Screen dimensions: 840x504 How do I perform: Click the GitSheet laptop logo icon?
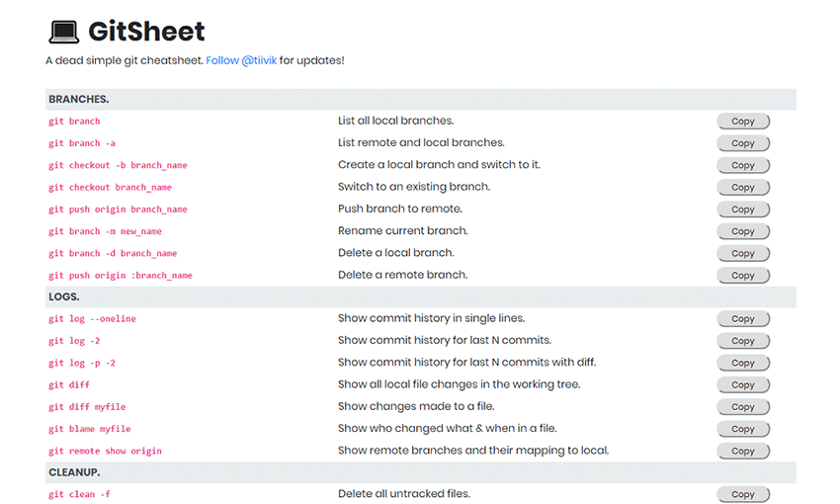64,32
